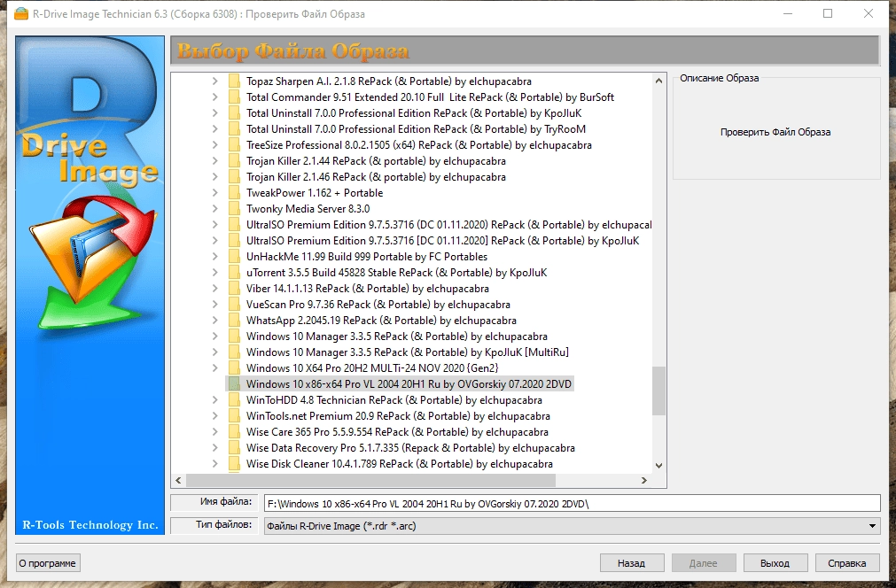Image resolution: width=896 pixels, height=588 pixels.
Task: Click folder icon of Total Uninstall by TryRooM
Action: click(234, 129)
